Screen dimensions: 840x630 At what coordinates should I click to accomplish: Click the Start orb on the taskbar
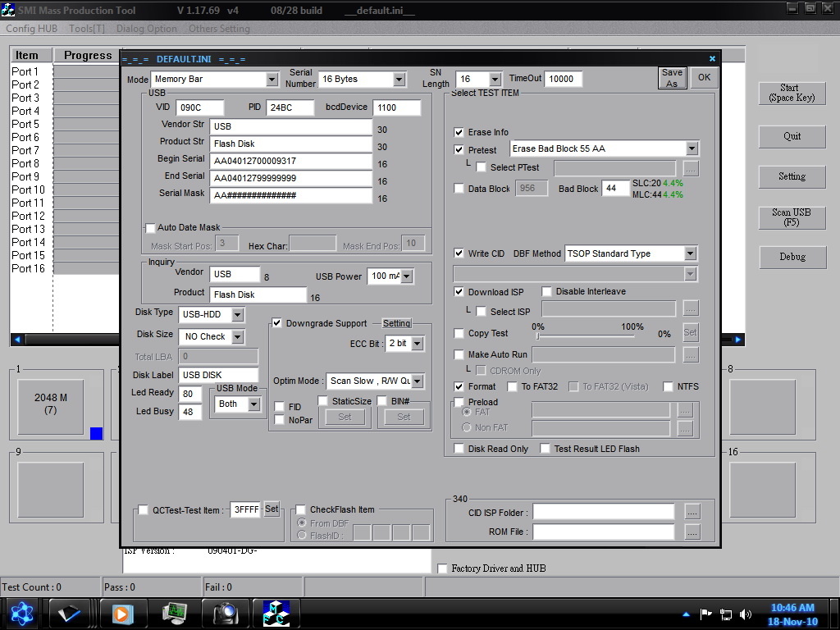[x=21, y=613]
